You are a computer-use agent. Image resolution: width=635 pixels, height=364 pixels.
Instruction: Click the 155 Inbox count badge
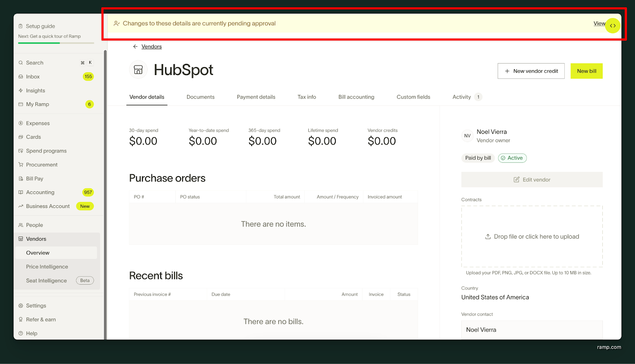[x=88, y=77]
